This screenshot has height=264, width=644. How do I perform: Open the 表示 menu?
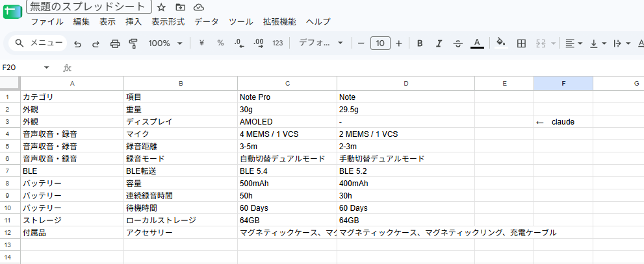coord(108,21)
